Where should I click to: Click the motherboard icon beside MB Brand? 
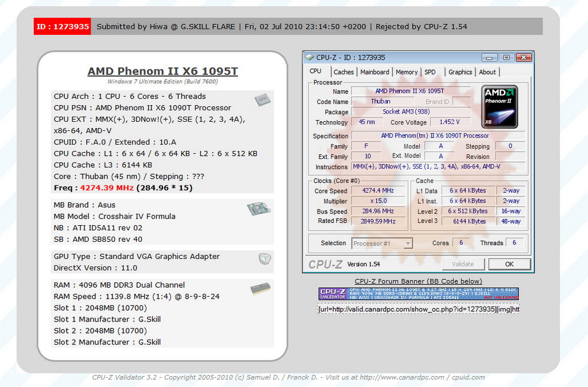click(258, 208)
